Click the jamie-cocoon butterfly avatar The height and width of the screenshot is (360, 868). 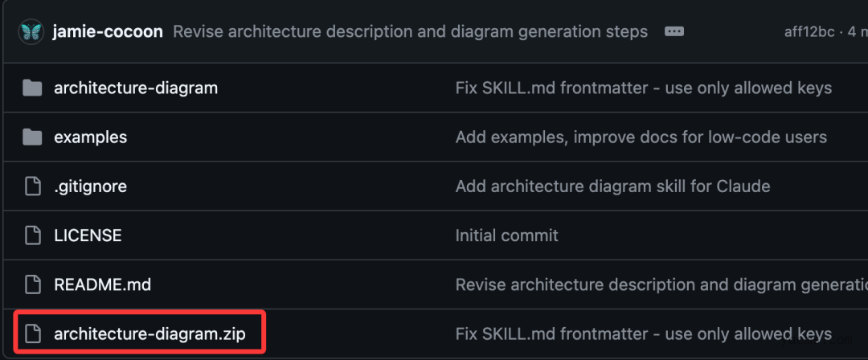(31, 32)
